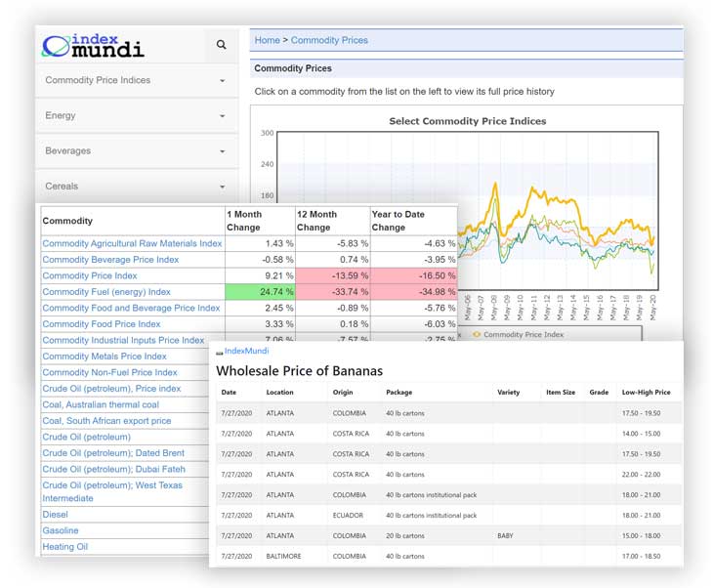Open Crude Oil Dubai Fateh link
The image size is (713, 588).
[113, 469]
